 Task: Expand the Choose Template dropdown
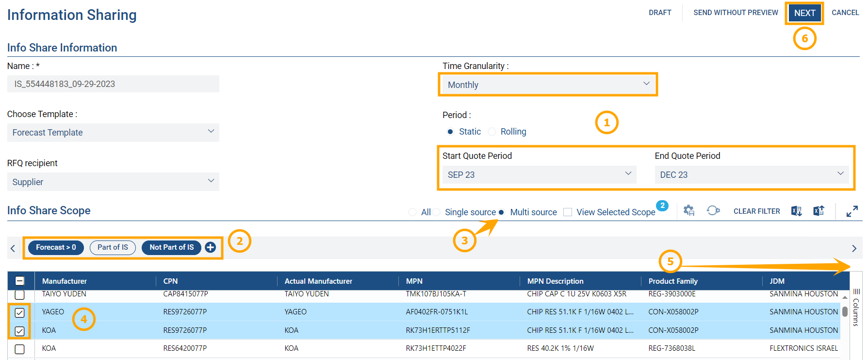click(113, 133)
